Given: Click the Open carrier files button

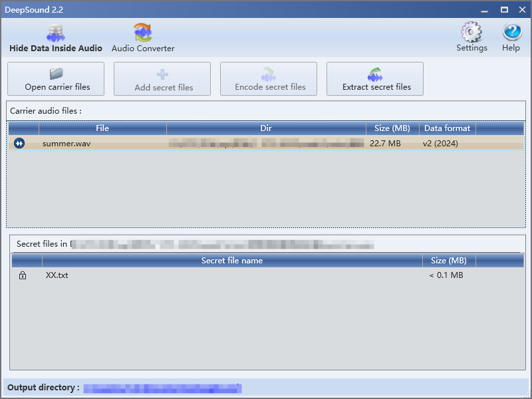Looking at the screenshot, I should pyautogui.click(x=56, y=78).
